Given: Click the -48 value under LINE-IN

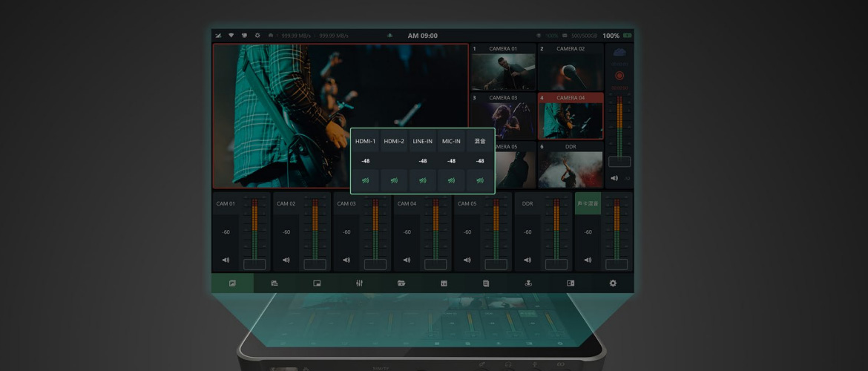Looking at the screenshot, I should tap(423, 161).
